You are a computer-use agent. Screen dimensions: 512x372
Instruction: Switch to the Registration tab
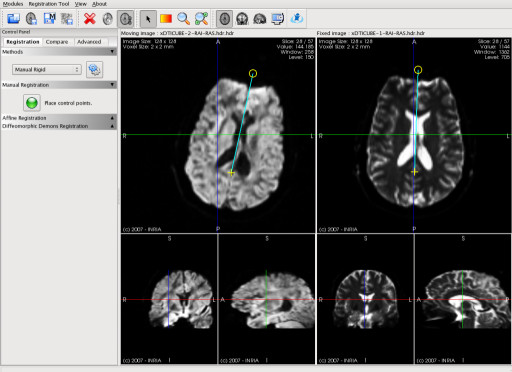pyautogui.click(x=23, y=42)
